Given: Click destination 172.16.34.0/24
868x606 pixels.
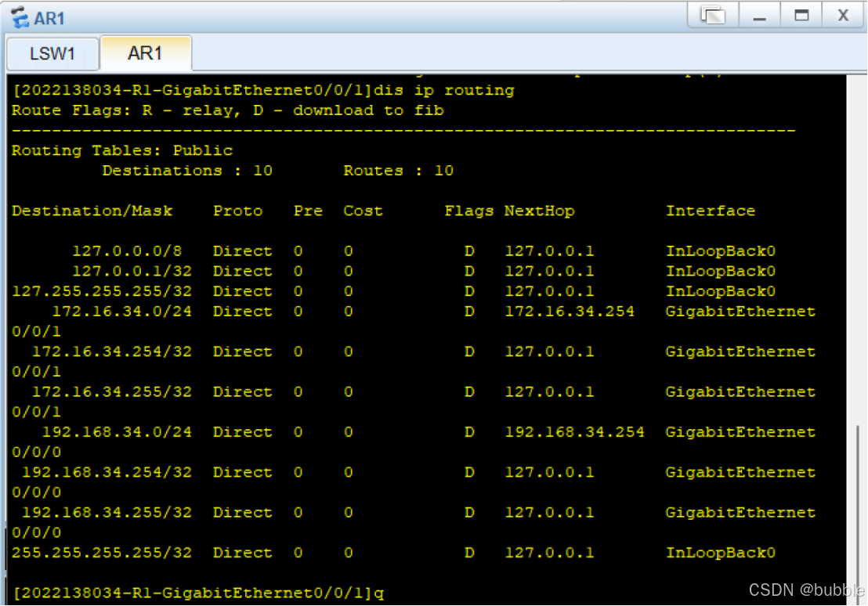Looking at the screenshot, I should (x=122, y=312).
